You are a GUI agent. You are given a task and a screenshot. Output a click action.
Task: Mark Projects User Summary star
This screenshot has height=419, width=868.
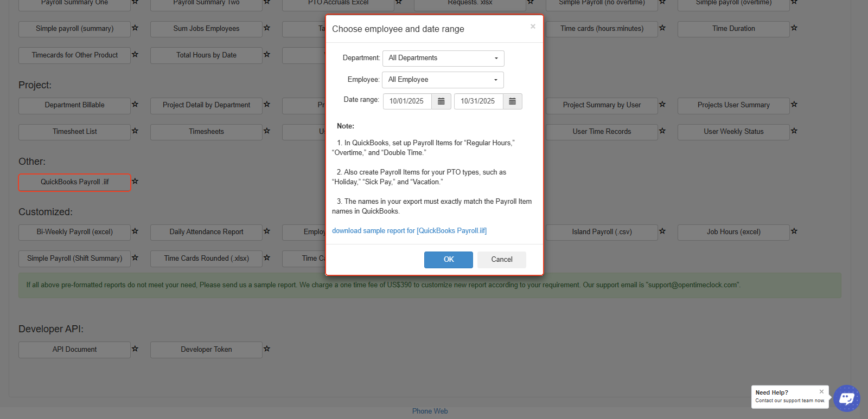pyautogui.click(x=794, y=105)
